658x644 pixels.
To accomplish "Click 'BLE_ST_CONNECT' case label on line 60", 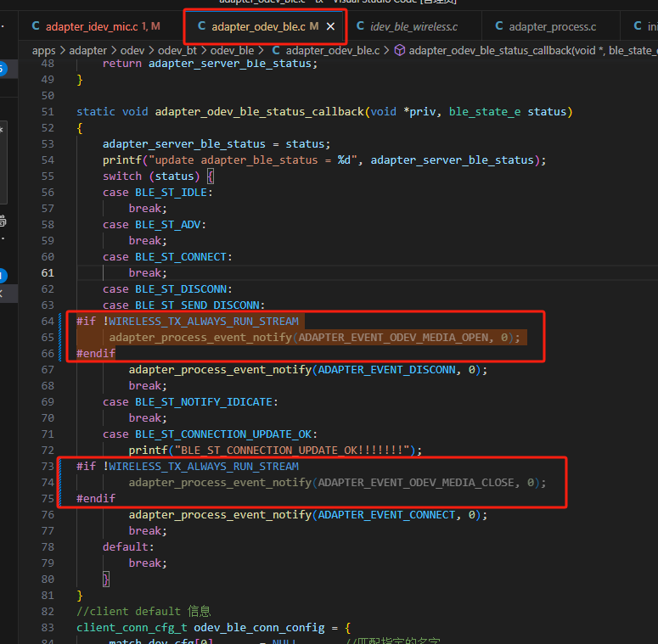I will pyautogui.click(x=181, y=257).
